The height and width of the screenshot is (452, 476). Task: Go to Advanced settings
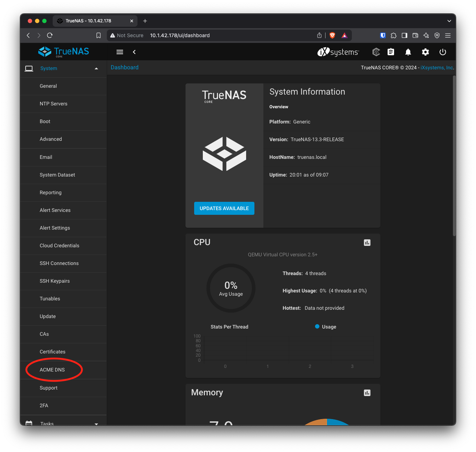pyautogui.click(x=64, y=139)
